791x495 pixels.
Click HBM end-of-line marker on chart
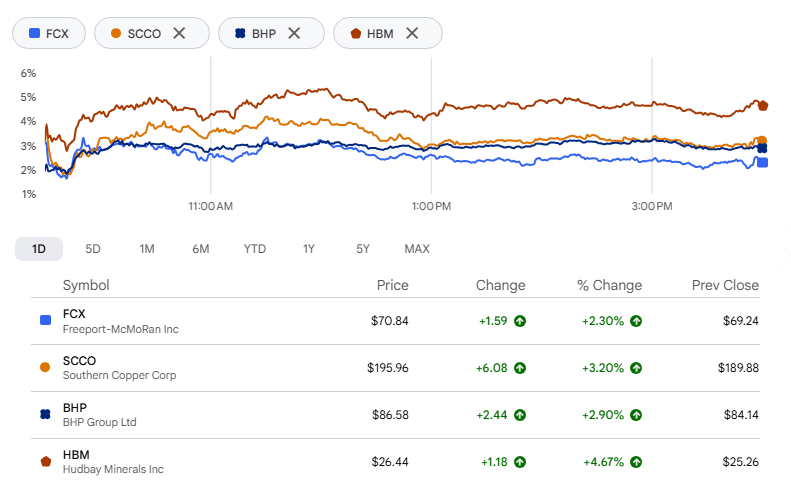tap(763, 105)
